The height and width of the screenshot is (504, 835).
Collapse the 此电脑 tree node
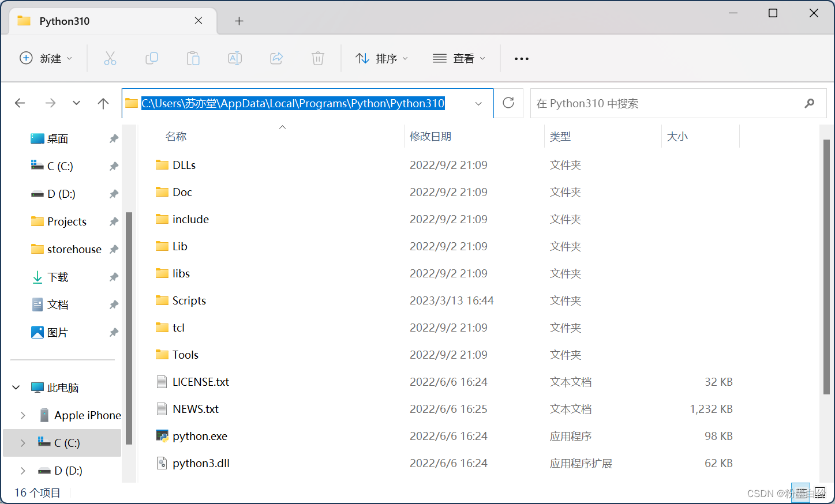16,388
